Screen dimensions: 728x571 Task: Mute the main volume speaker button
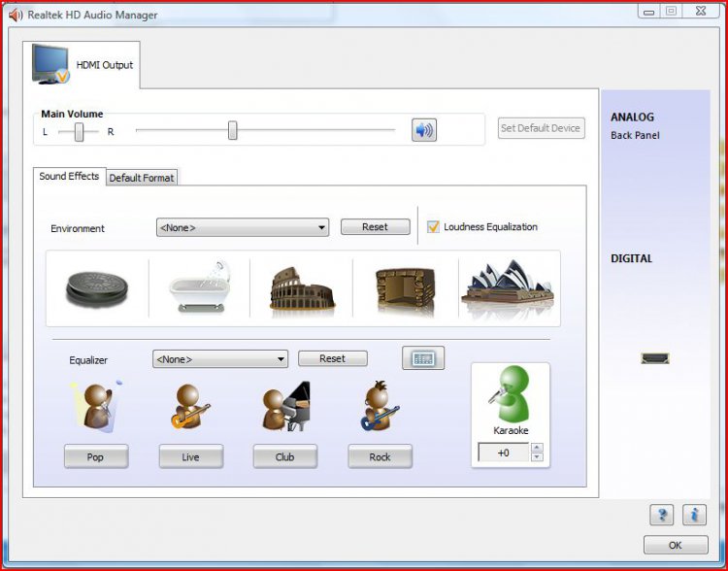424,130
